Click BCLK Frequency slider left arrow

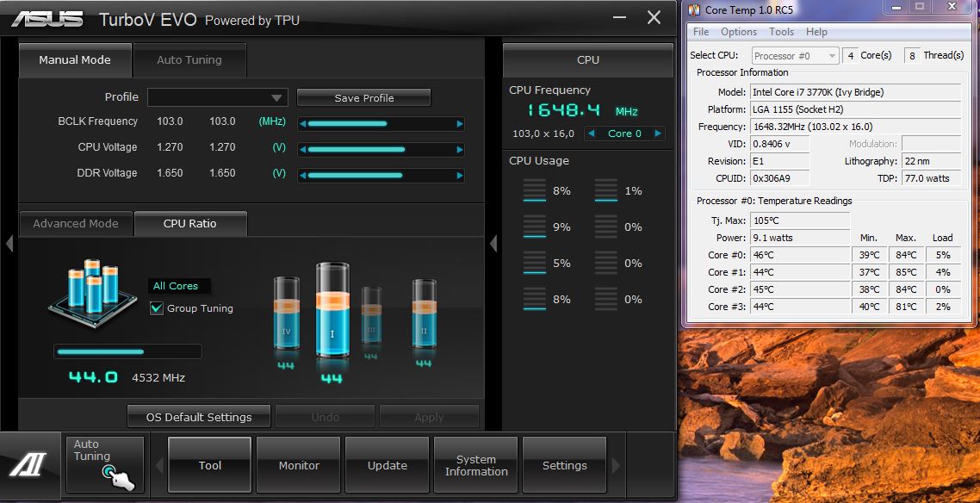click(303, 124)
